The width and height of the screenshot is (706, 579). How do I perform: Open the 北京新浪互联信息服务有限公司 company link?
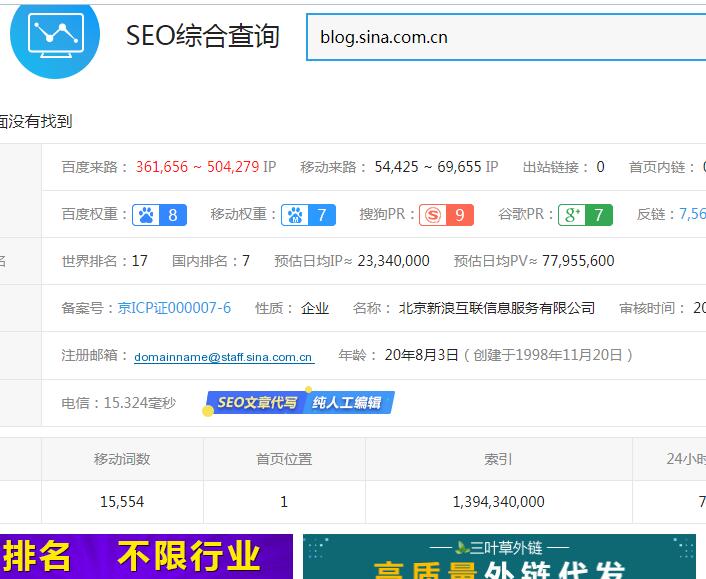pyautogui.click(x=497, y=308)
